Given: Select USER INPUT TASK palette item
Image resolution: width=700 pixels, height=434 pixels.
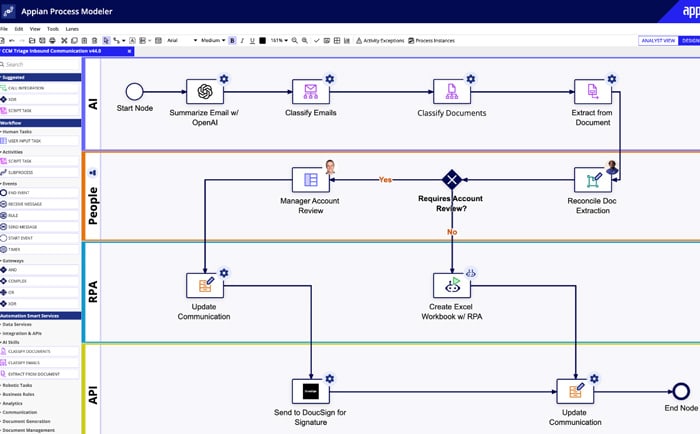Looking at the screenshot, I should [x=40, y=141].
